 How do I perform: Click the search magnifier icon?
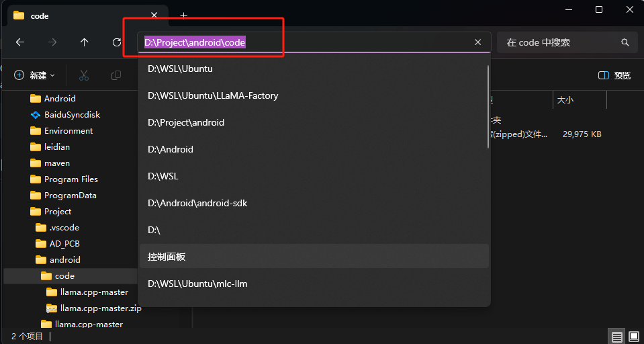(x=625, y=42)
